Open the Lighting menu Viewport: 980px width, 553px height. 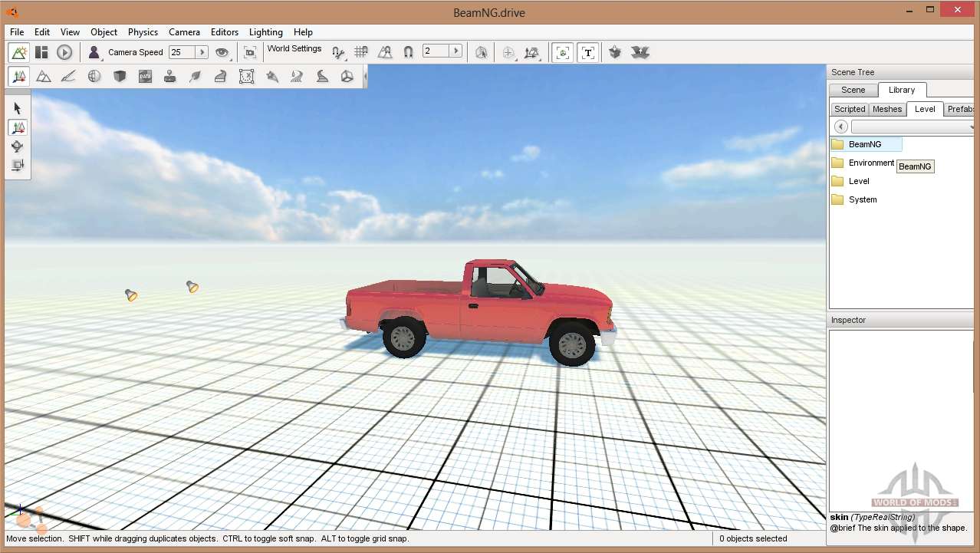point(266,32)
